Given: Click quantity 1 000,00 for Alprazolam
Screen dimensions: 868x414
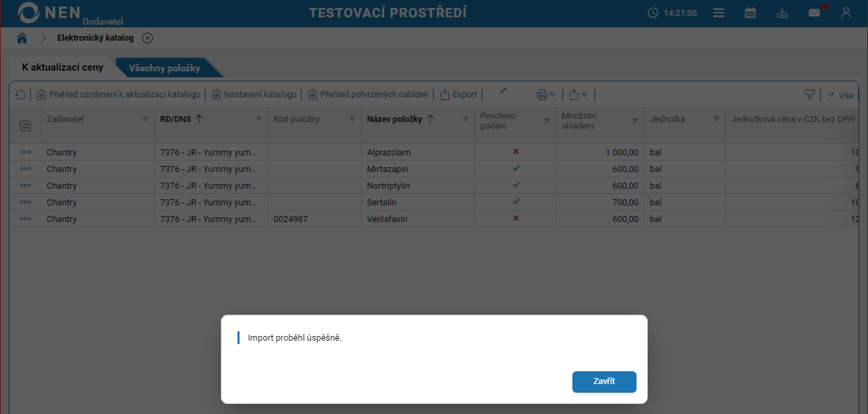Looking at the screenshot, I should [622, 153].
